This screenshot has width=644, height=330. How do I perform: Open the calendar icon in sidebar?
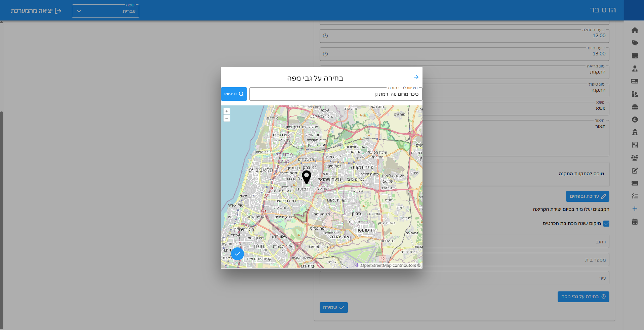[x=635, y=222]
